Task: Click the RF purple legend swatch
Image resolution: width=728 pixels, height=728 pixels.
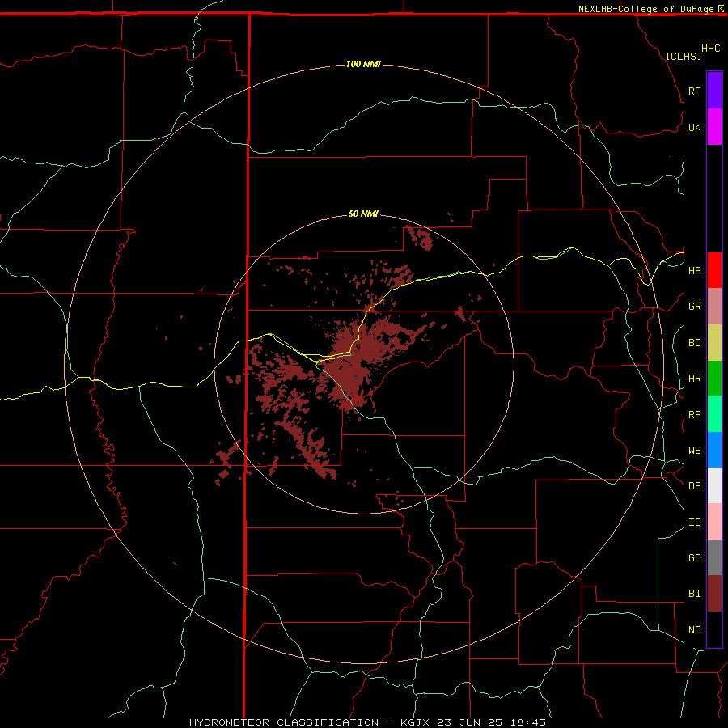Action: (x=714, y=91)
